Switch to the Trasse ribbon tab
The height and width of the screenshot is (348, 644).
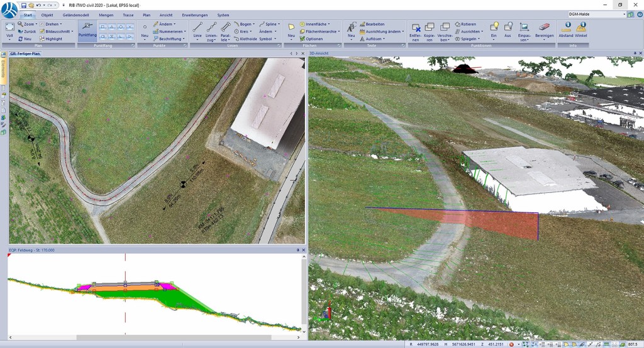click(x=128, y=14)
